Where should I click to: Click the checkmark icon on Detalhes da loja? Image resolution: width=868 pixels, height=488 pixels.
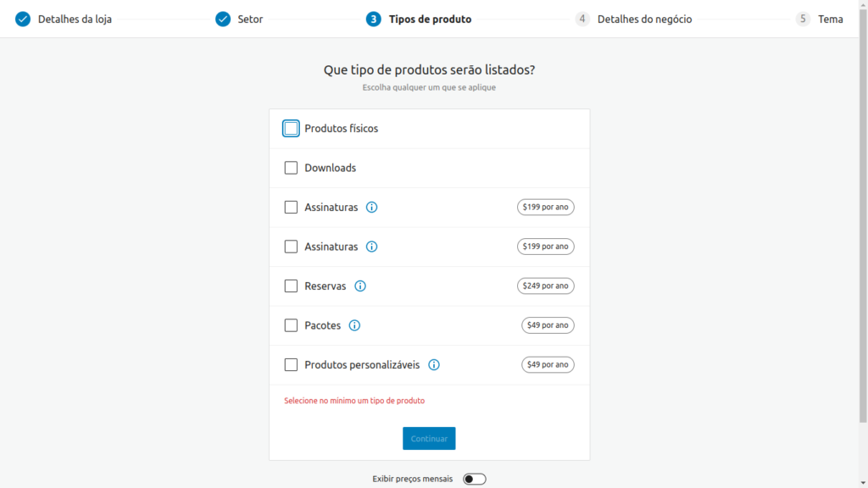click(x=21, y=18)
